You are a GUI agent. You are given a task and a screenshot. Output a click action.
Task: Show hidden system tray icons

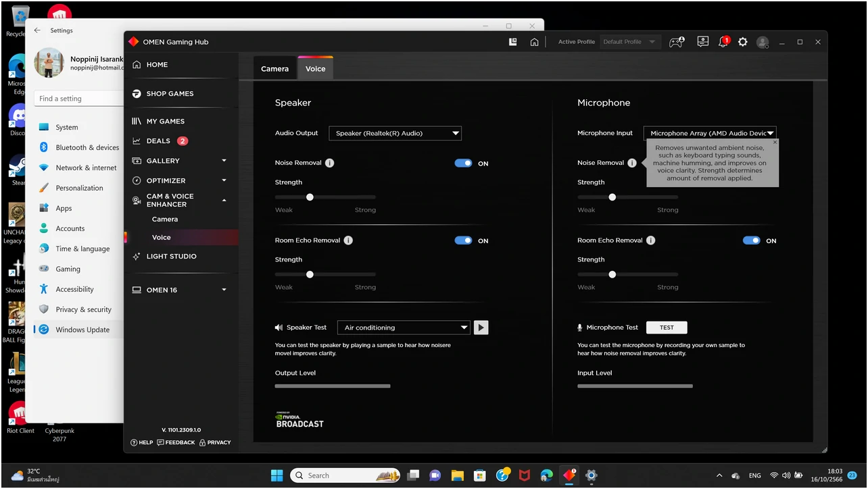[x=719, y=475]
